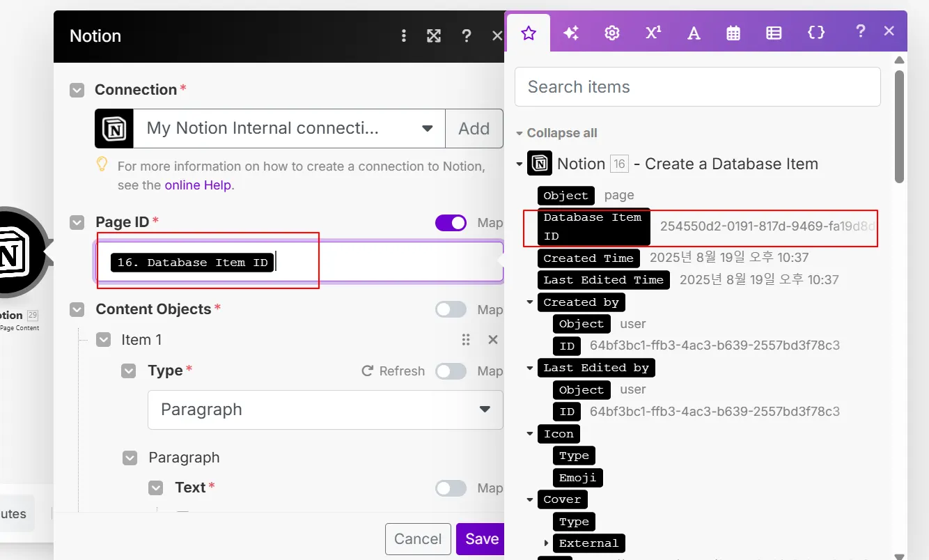The height and width of the screenshot is (560, 929).
Task: Open the Notion module's three-dot options menu
Action: [x=404, y=36]
